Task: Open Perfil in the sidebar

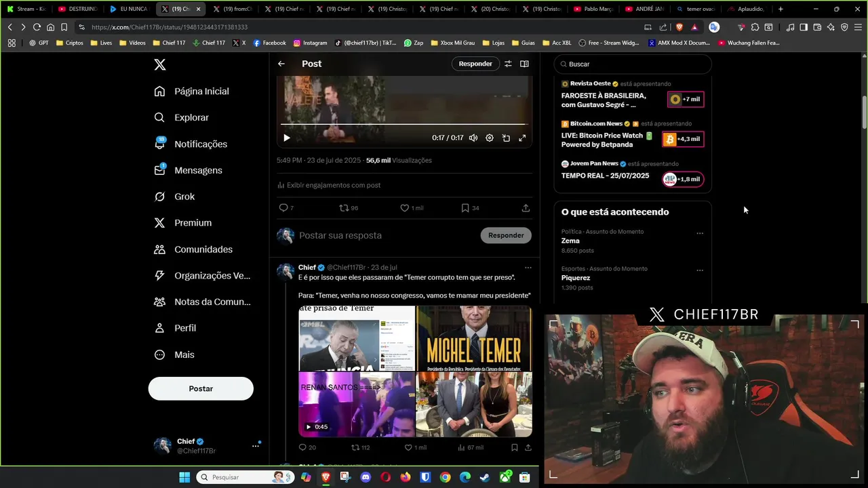Action: [x=175, y=328]
